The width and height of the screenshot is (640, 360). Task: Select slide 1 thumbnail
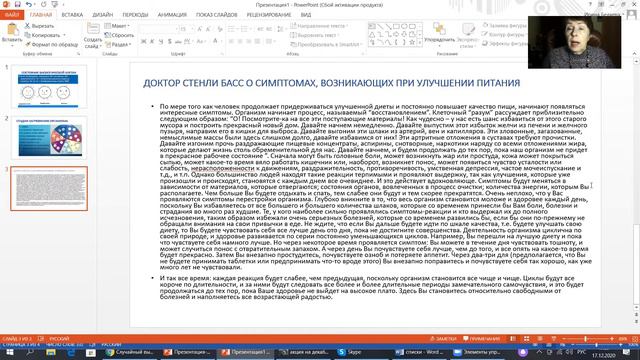point(49,86)
